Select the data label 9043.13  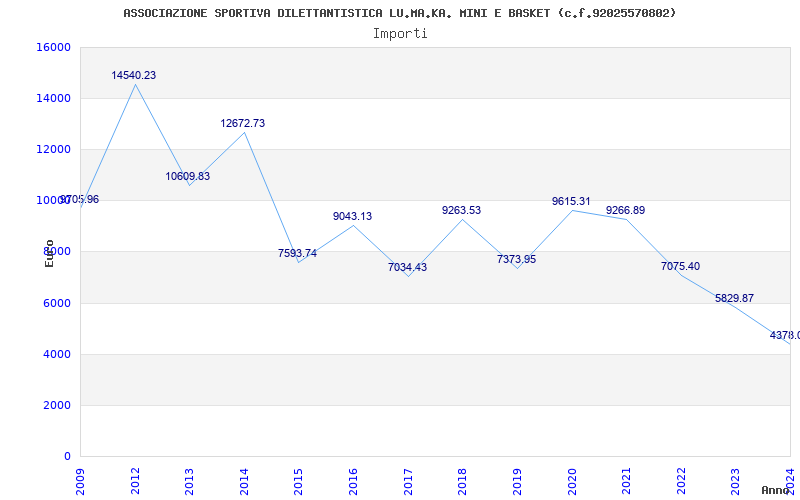click(353, 216)
